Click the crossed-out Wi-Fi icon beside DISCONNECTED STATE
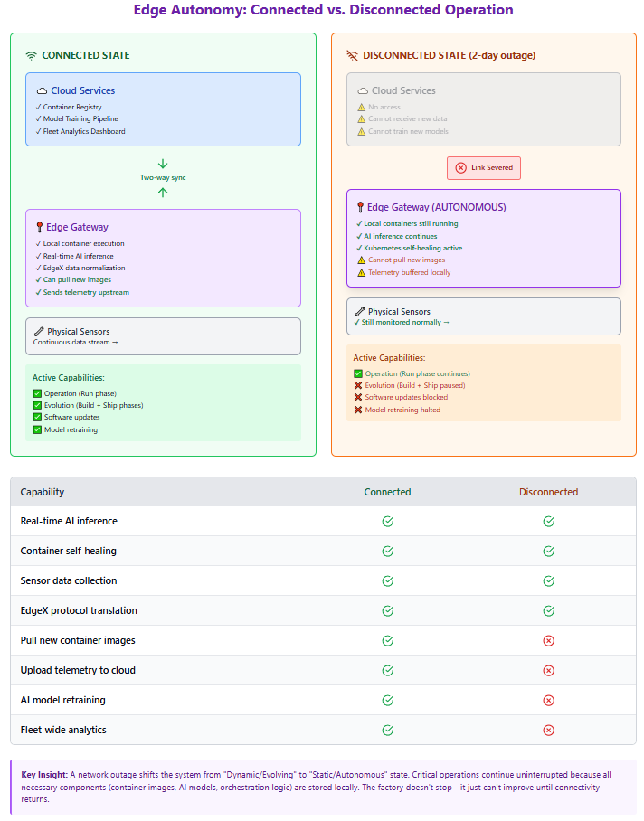The image size is (644, 821). pyautogui.click(x=353, y=56)
